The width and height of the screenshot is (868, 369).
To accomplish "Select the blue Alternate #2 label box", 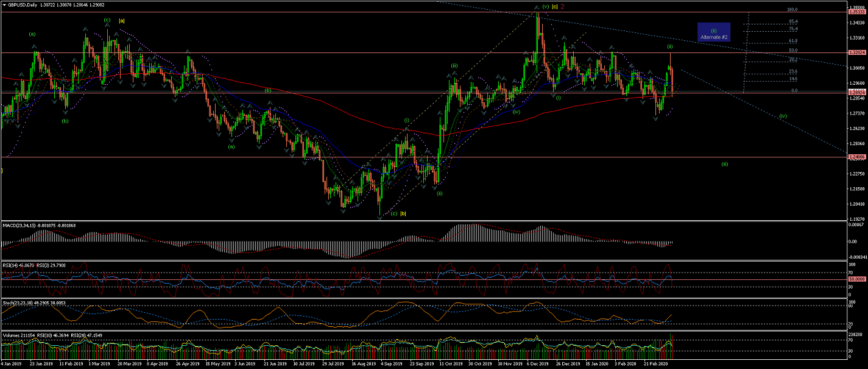I will 714,34.
